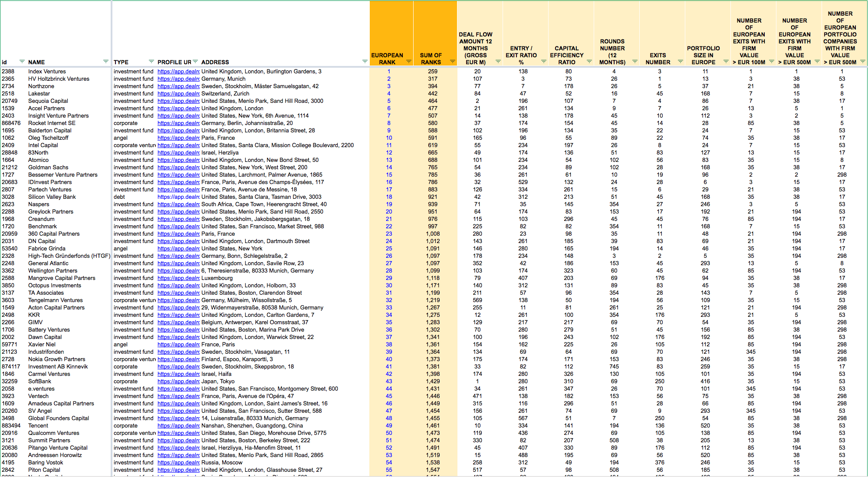Open filter for PROFILE URL column
The height and width of the screenshot is (477, 868).
(x=195, y=62)
